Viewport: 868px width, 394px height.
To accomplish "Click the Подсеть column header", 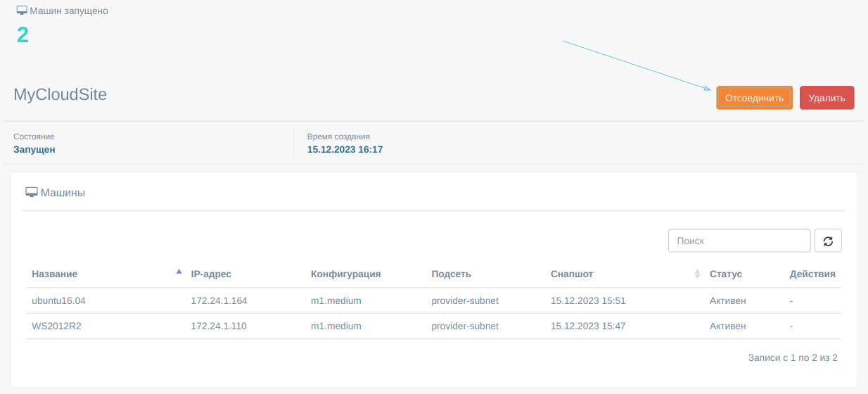I will click(x=451, y=274).
